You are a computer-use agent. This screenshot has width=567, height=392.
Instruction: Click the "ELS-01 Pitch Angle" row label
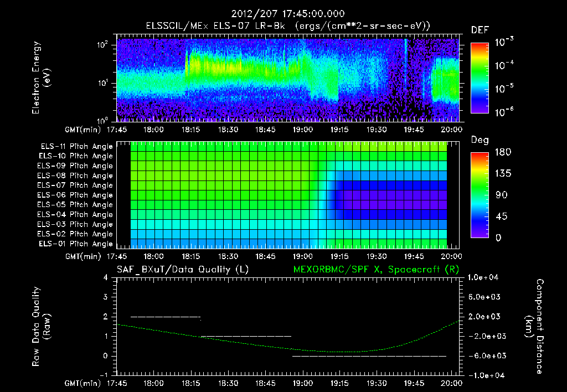coord(76,244)
